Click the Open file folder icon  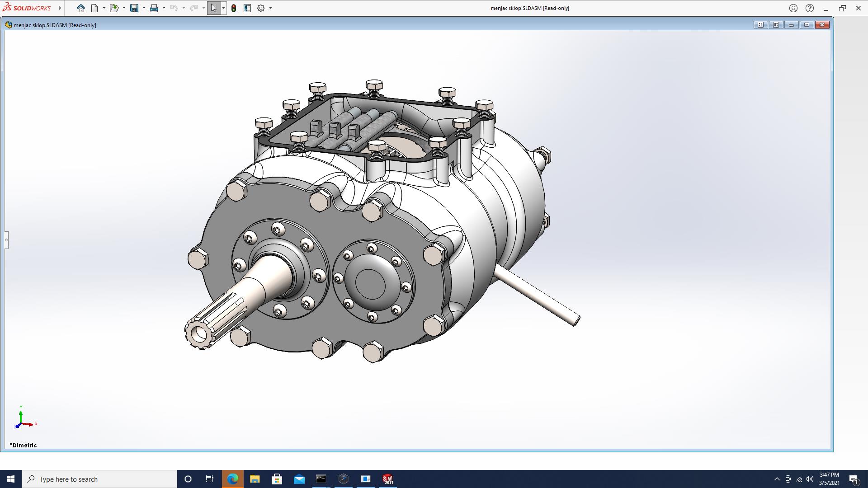click(x=114, y=8)
